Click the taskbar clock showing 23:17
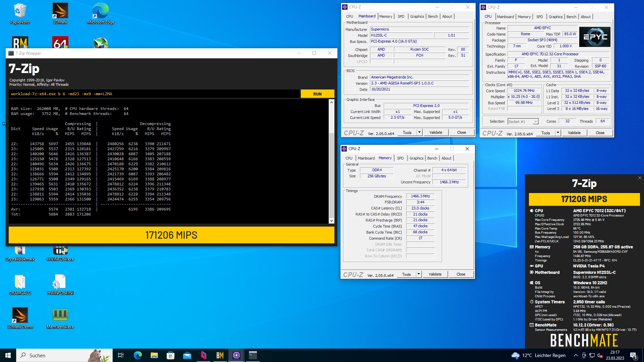Viewport: 644px width, 362px height. (615, 355)
